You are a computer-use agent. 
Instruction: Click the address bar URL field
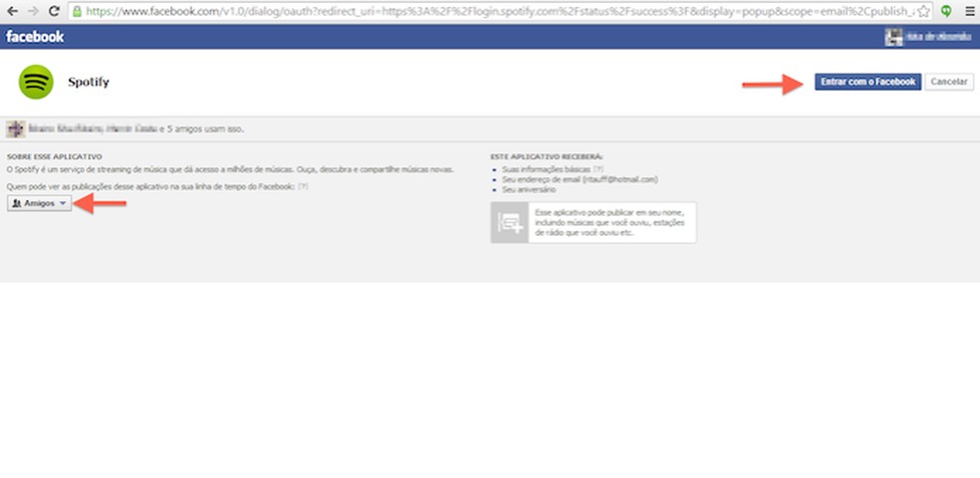(500, 11)
